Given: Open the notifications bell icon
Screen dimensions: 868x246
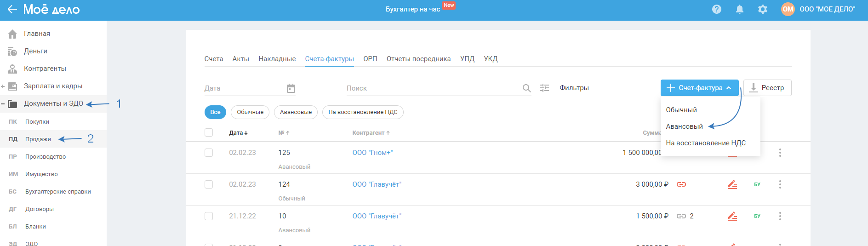Looking at the screenshot, I should [739, 9].
